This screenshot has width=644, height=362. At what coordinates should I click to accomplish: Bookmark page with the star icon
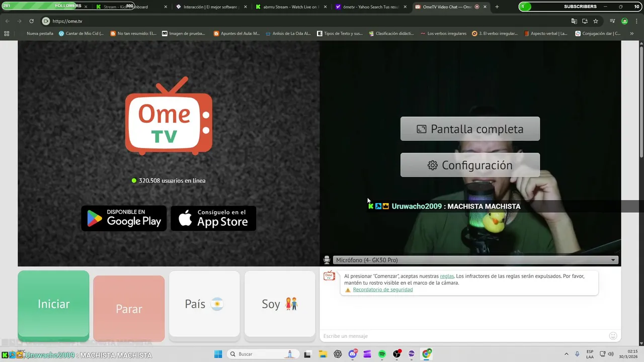(596, 21)
